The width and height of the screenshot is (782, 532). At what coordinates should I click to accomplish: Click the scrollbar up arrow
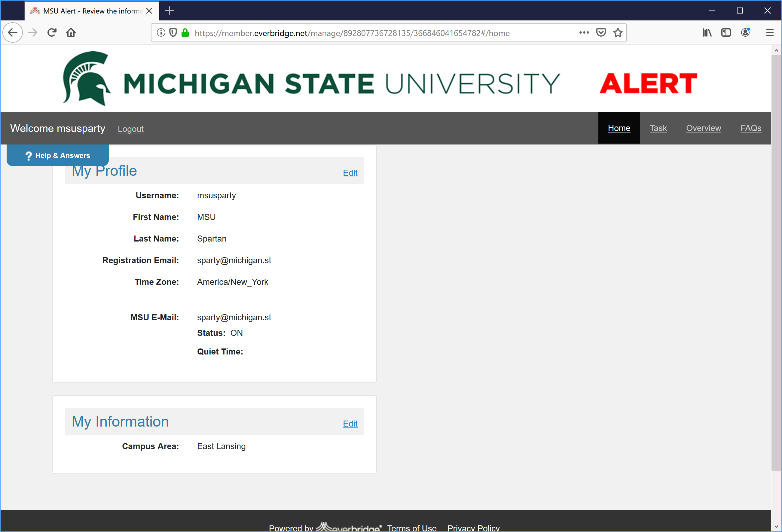pos(776,51)
